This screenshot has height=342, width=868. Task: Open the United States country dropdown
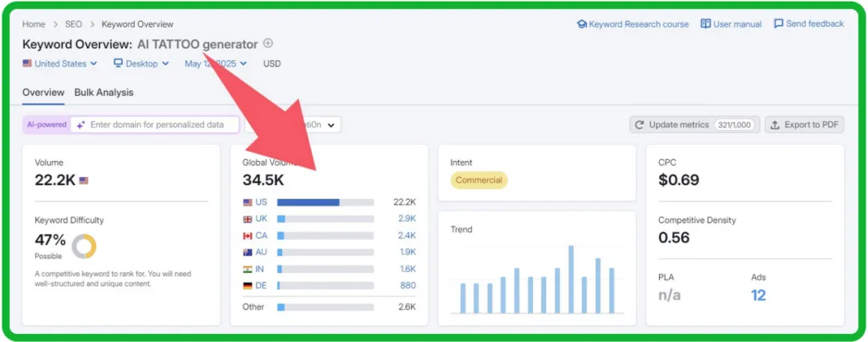point(60,64)
